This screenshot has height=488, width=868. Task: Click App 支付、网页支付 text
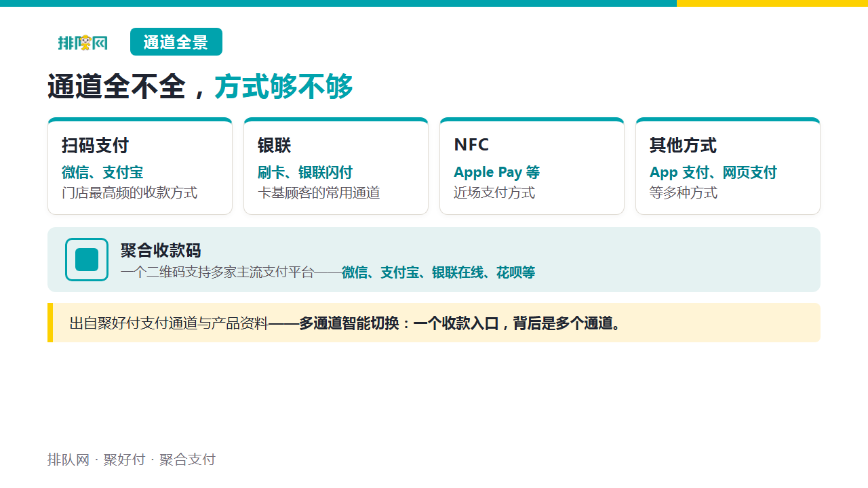point(713,172)
